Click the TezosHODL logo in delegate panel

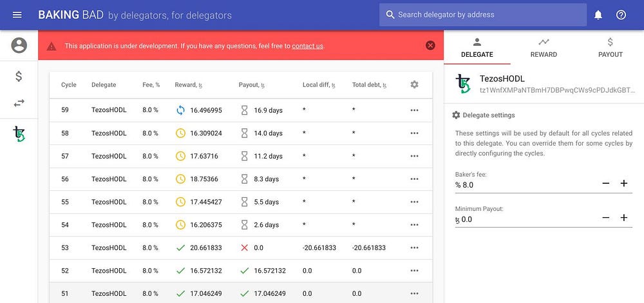tap(464, 83)
